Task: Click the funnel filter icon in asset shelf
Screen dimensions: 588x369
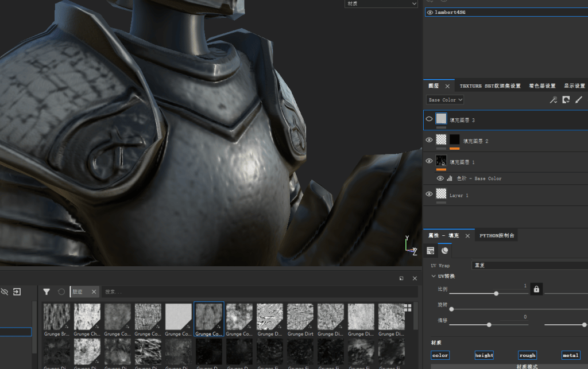Action: click(47, 292)
